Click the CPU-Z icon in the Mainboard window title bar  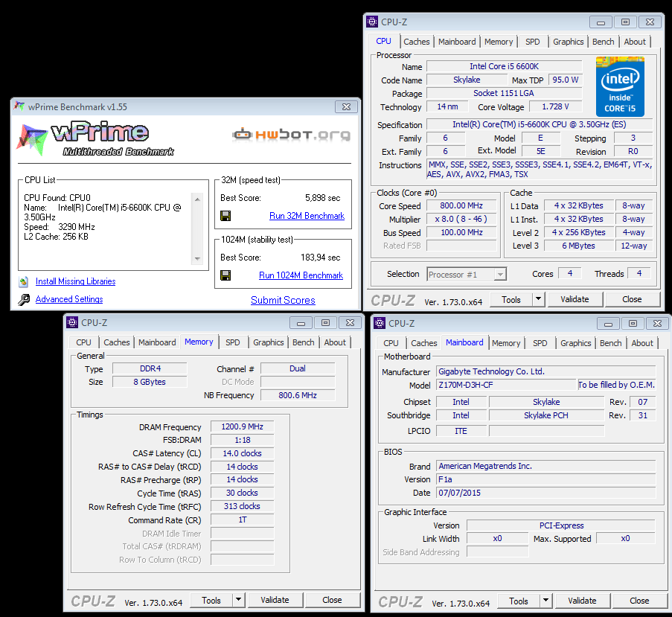coord(380,324)
